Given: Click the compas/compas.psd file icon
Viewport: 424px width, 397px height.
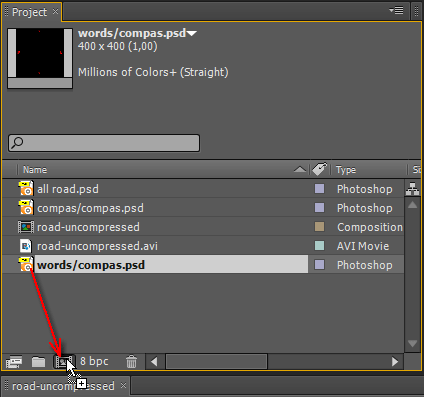Looking at the screenshot, I should (x=26, y=208).
